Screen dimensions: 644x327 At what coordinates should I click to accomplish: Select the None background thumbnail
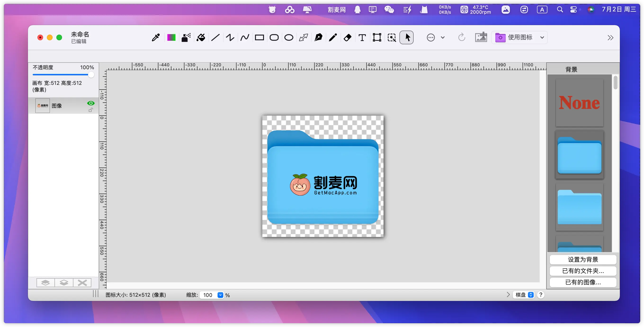[x=579, y=103]
